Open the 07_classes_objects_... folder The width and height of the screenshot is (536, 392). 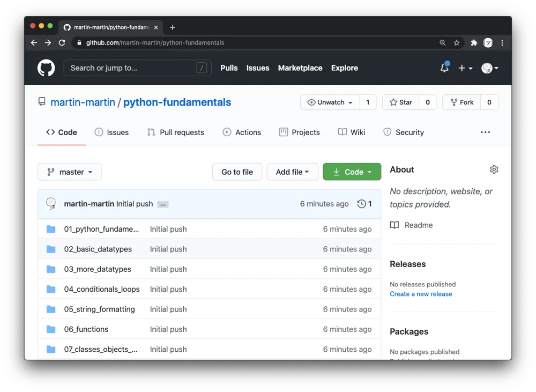pyautogui.click(x=101, y=349)
